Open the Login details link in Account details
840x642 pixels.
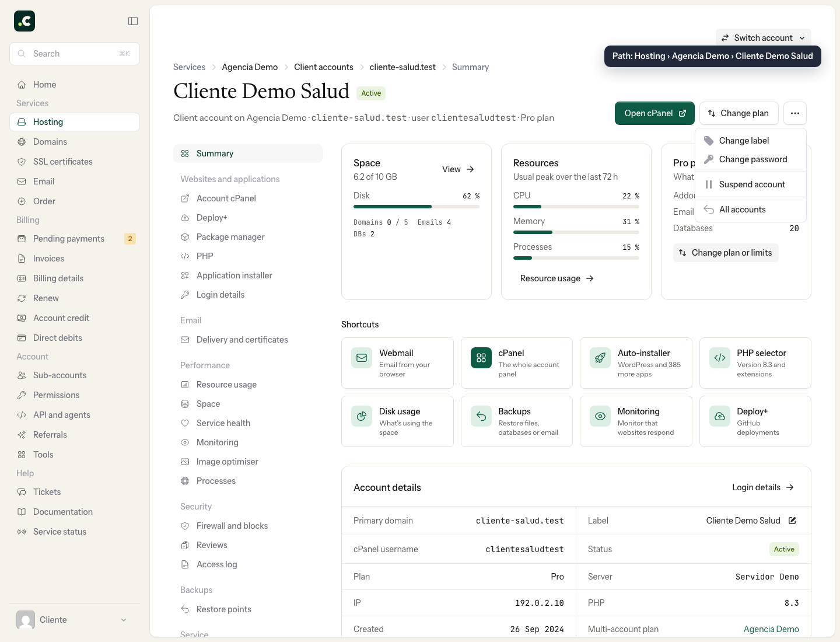tap(763, 487)
